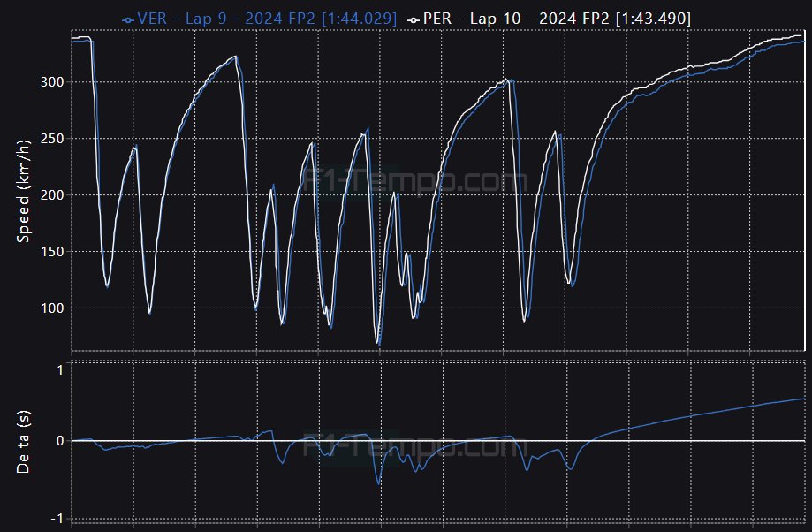This screenshot has height=532, width=812.
Task: Toggle the VER Lap 9 legend entry
Action: (260, 19)
